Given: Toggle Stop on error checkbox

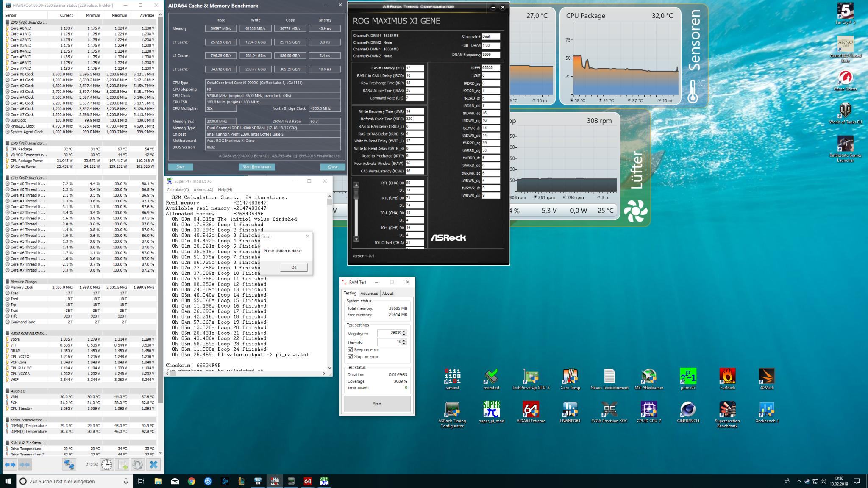Looking at the screenshot, I should 350,356.
